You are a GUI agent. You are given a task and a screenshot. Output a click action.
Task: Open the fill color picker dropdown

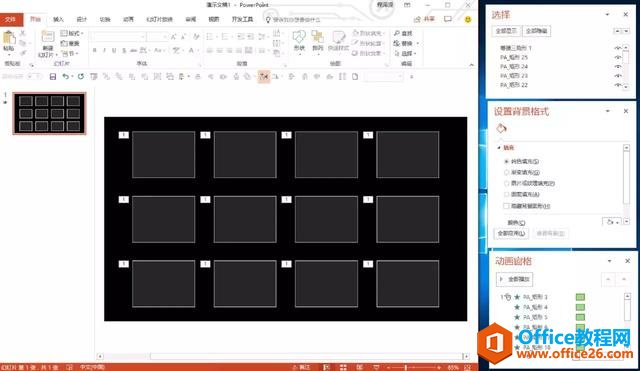(611, 222)
